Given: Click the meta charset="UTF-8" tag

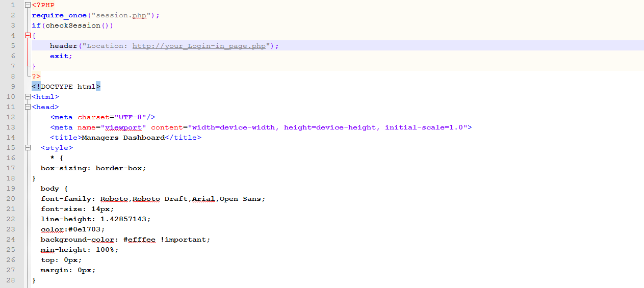Looking at the screenshot, I should 102,117.
